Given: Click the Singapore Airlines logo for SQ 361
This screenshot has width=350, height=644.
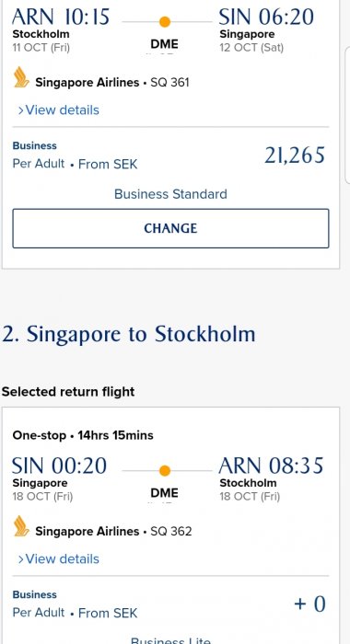Looking at the screenshot, I should (21, 77).
